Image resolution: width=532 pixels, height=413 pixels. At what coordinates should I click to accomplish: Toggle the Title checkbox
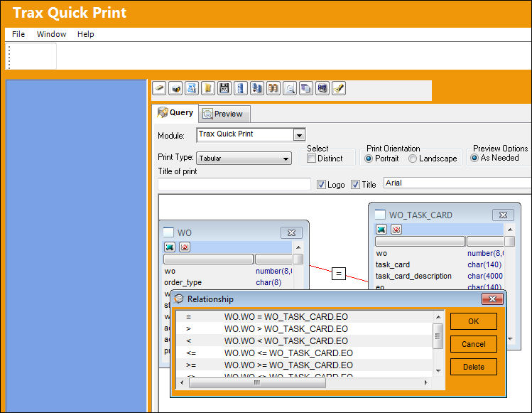click(x=355, y=184)
